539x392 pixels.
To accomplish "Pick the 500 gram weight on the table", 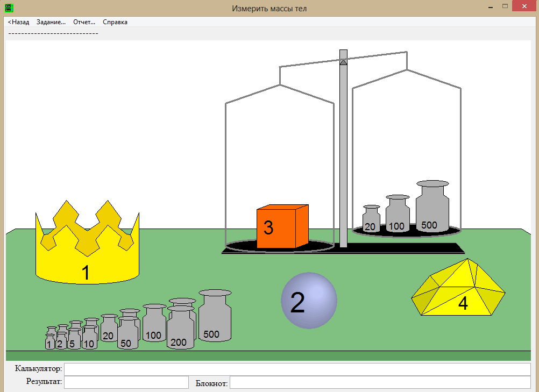I will [x=215, y=316].
